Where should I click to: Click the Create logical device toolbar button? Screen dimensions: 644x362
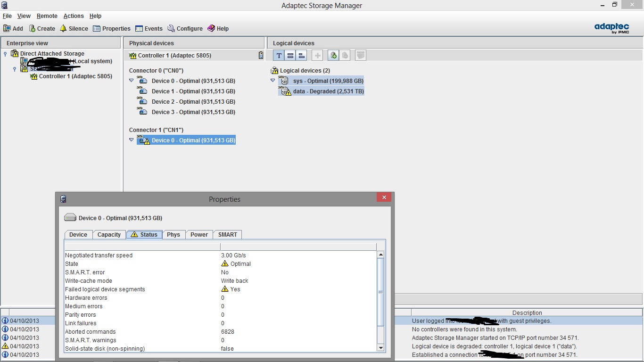[42, 28]
